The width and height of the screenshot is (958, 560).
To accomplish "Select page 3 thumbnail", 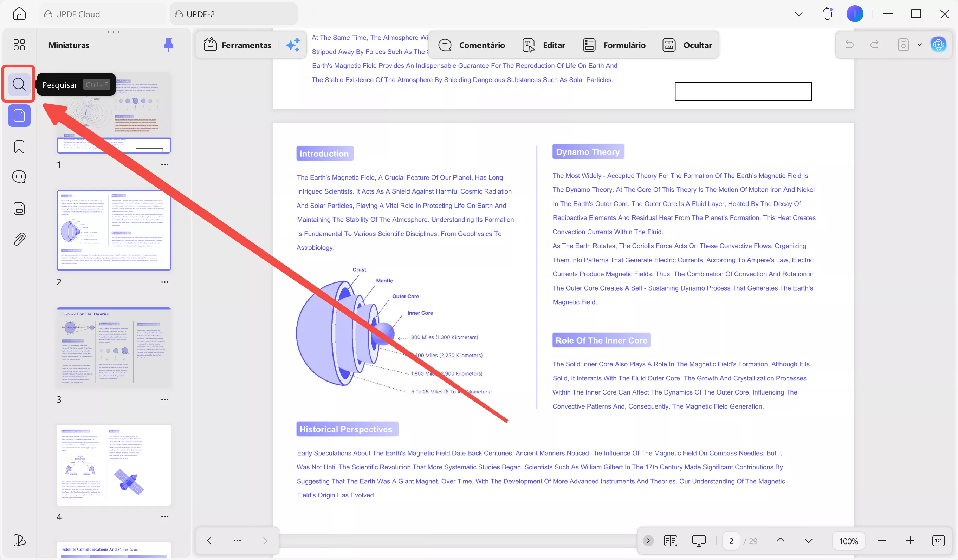I will (x=113, y=347).
